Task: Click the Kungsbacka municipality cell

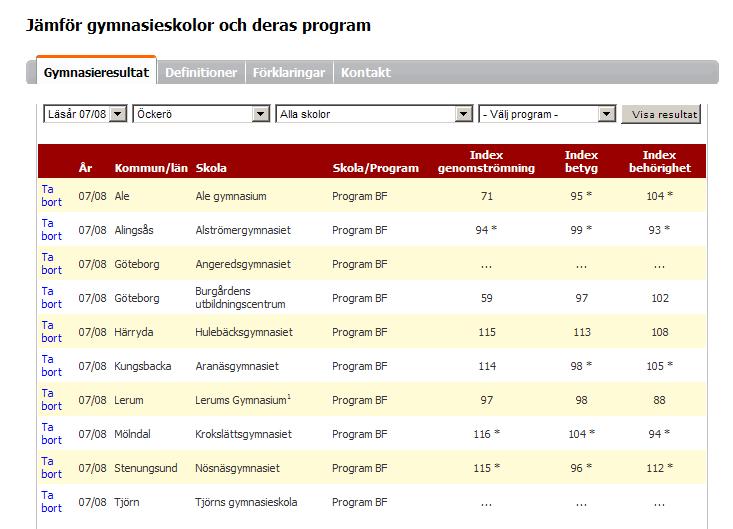Action: [143, 366]
